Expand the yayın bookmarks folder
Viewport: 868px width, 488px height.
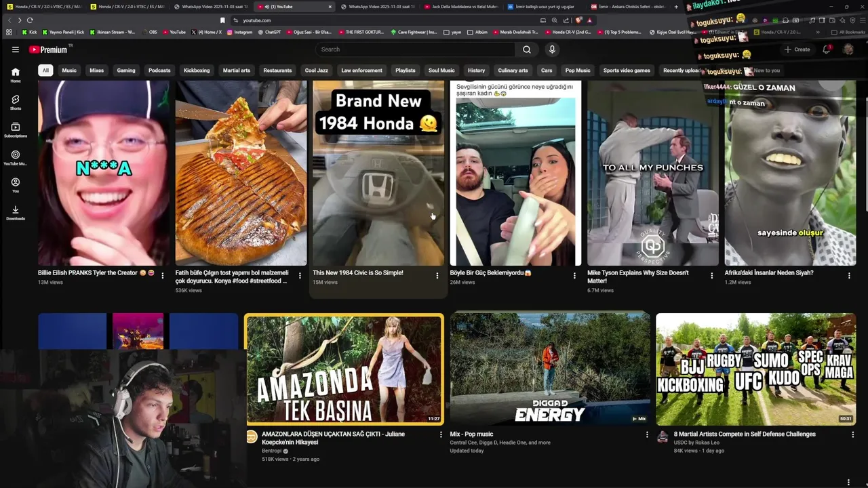tap(452, 32)
